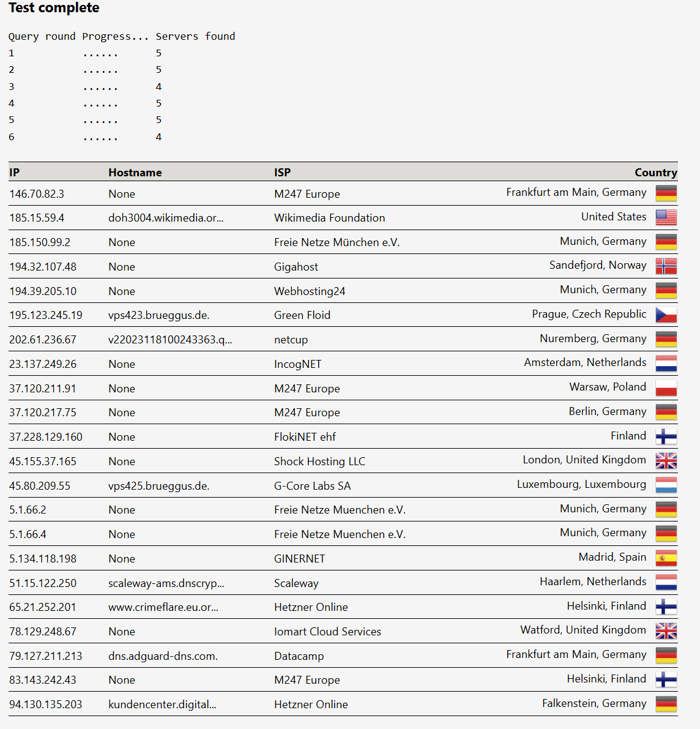Viewport: 700px width, 729px height.
Task: Click the ISP column header
Action: tap(282, 173)
